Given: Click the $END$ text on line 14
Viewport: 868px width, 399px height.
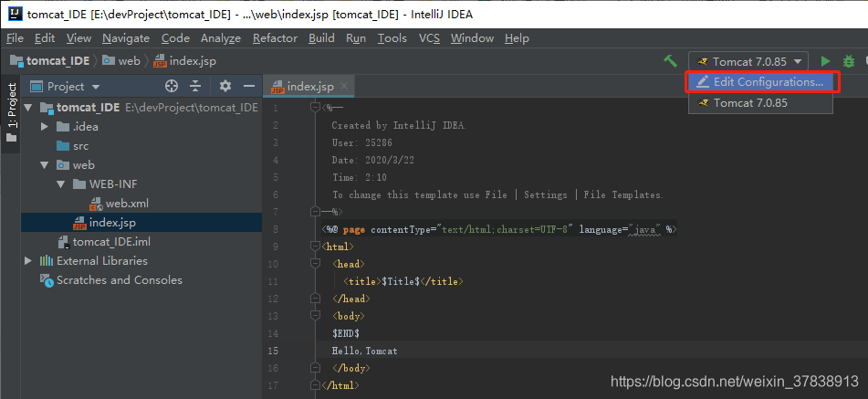Looking at the screenshot, I should 346,333.
